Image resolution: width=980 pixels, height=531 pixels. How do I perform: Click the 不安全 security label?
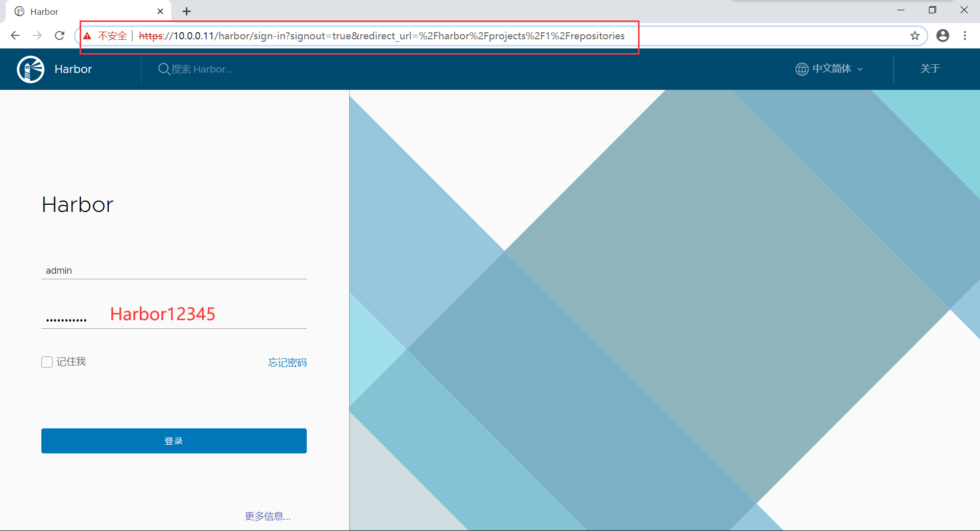click(112, 36)
